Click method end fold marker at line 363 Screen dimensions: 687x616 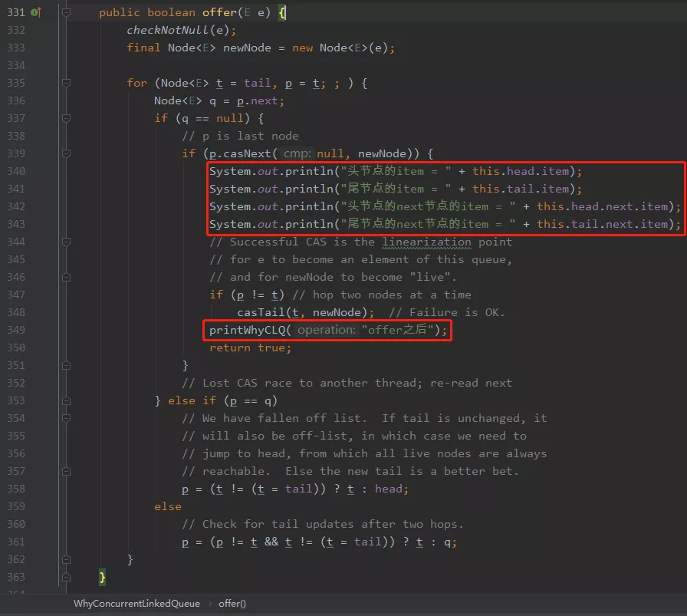[x=66, y=577]
